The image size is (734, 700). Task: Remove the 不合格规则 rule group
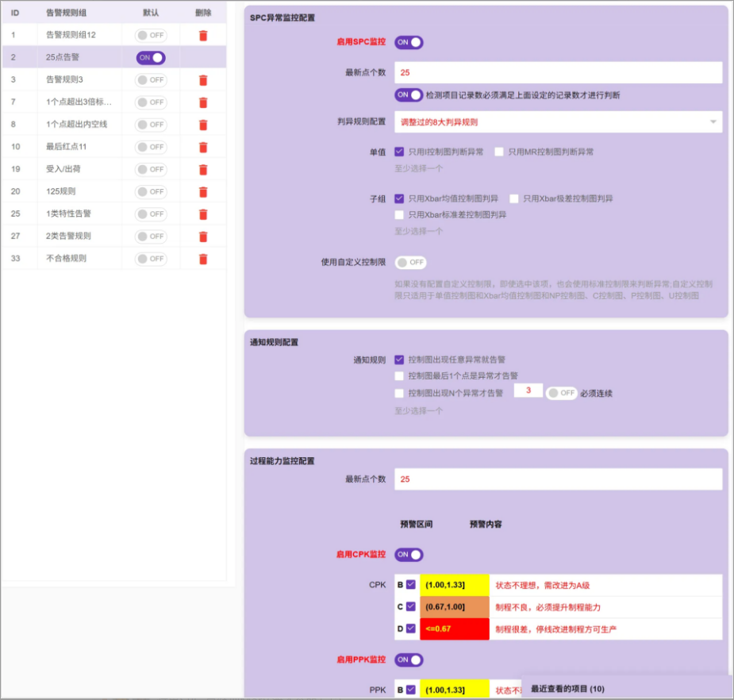click(x=203, y=259)
